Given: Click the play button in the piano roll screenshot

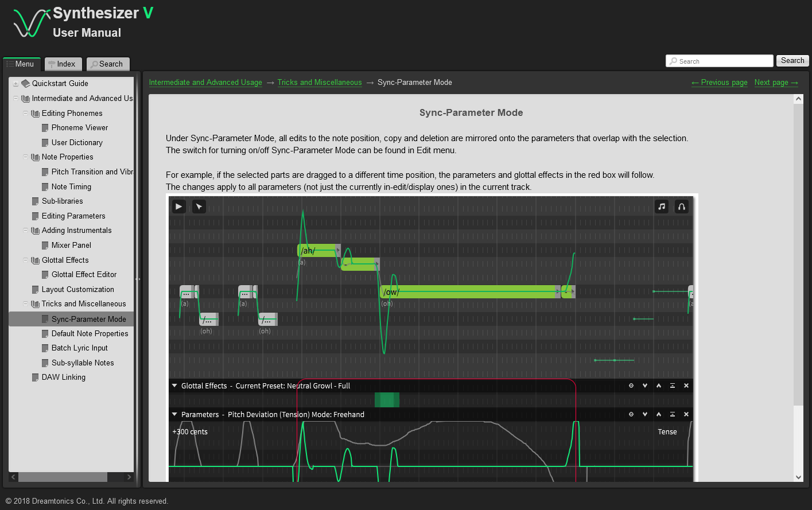Looking at the screenshot, I should click(179, 207).
